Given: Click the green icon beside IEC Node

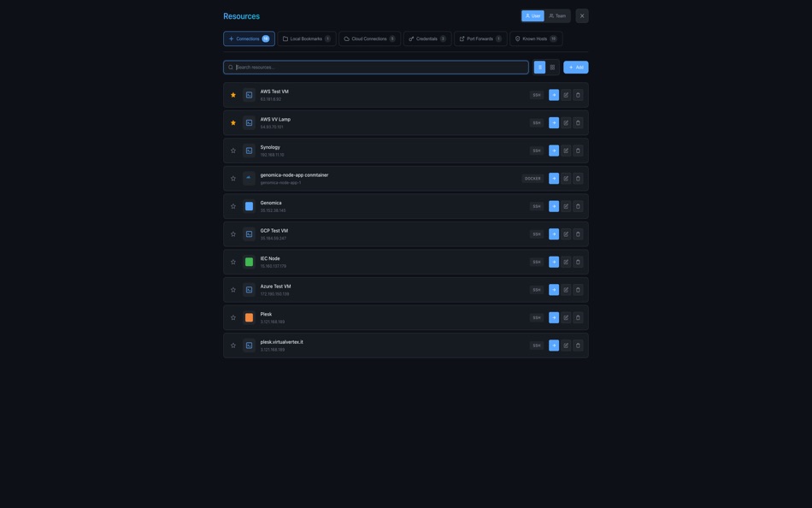Looking at the screenshot, I should tap(247, 260).
